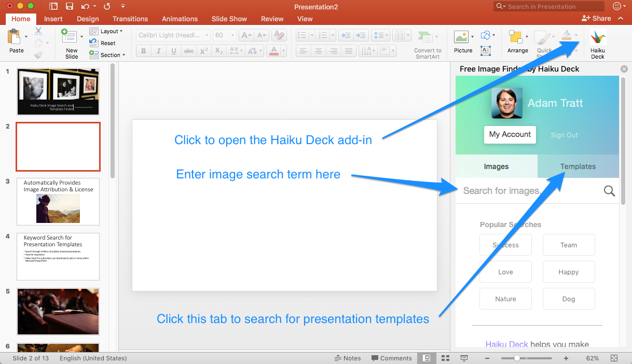Click the My Account button
Screen dimensions: 632x364
click(x=510, y=134)
